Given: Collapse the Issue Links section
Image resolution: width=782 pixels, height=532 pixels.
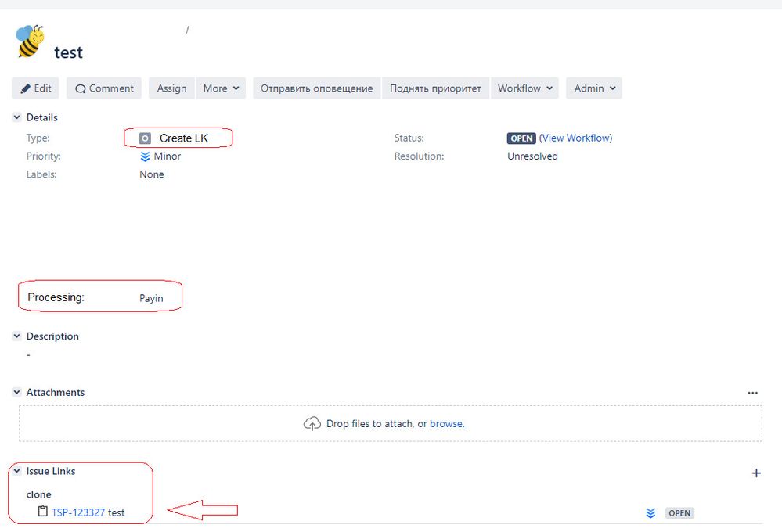Looking at the screenshot, I should 17,471.
